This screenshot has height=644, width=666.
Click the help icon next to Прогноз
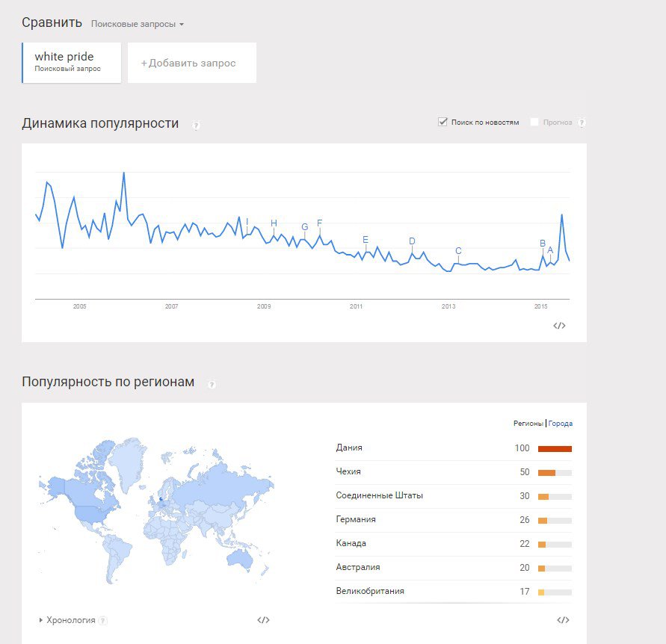coord(582,123)
